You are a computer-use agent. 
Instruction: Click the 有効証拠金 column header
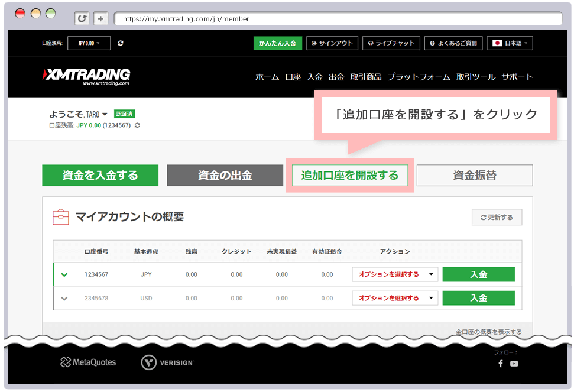(x=327, y=252)
